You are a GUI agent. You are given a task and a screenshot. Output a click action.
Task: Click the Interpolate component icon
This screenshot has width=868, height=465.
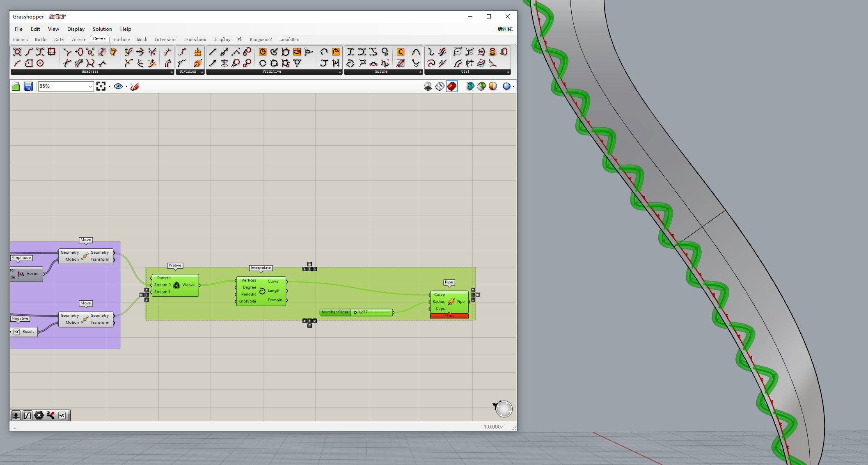pyautogui.click(x=262, y=291)
